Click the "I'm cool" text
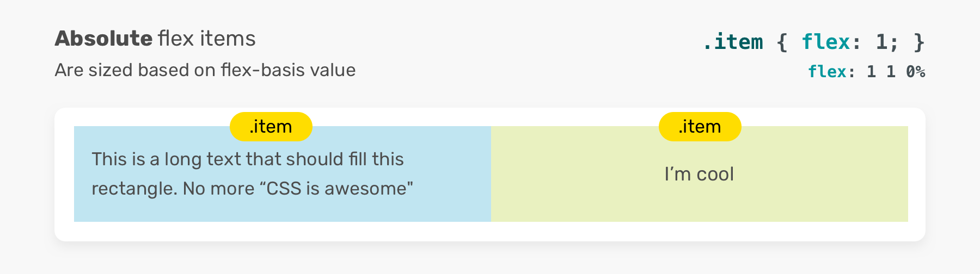The image size is (980, 274). [699, 174]
